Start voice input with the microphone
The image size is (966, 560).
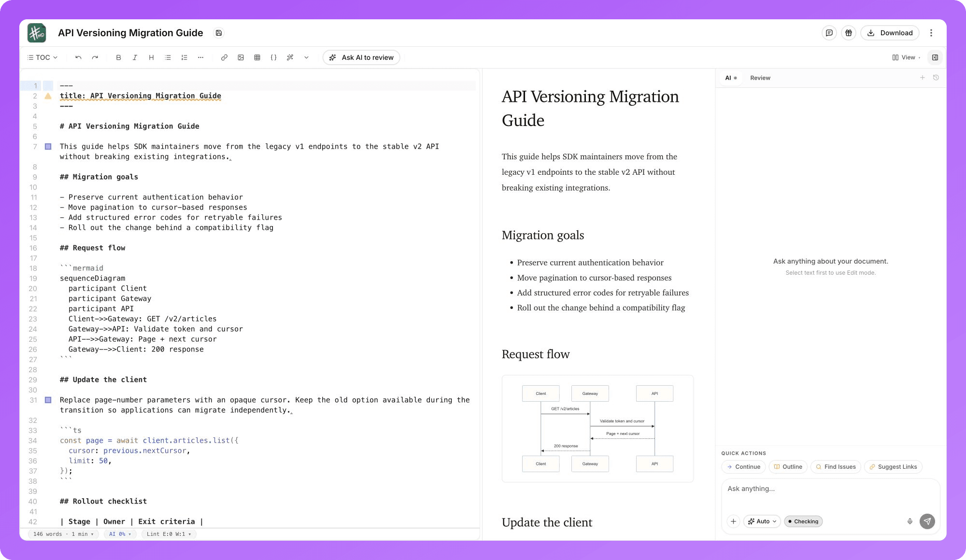click(910, 521)
